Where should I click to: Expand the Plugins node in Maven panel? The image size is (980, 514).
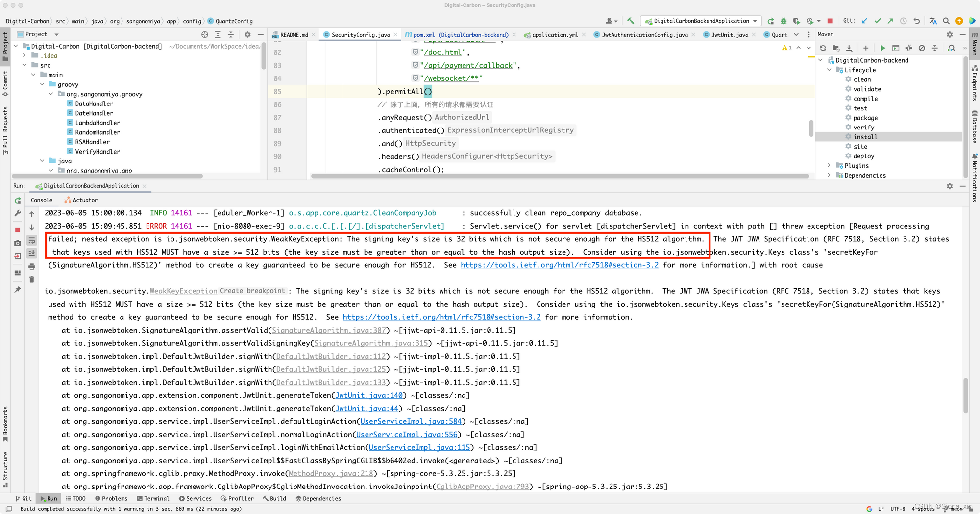(829, 166)
